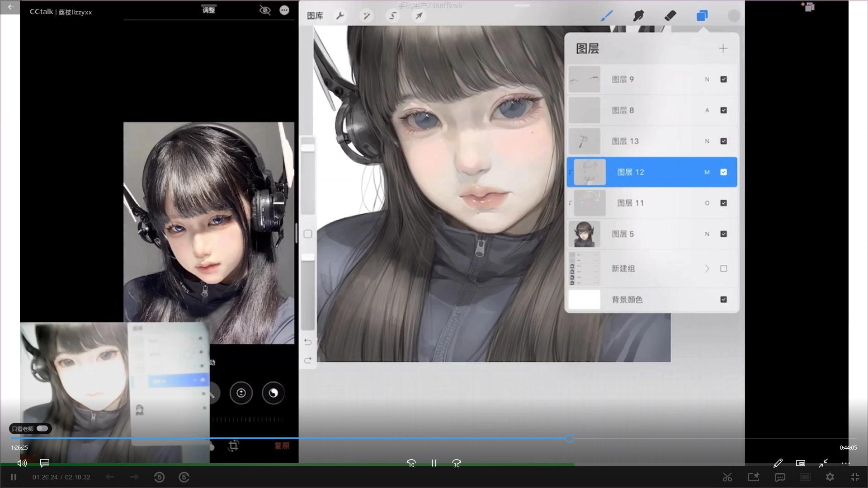This screenshot has height=488, width=868.
Task: Open the magic wand adjustments
Action: pos(366,16)
